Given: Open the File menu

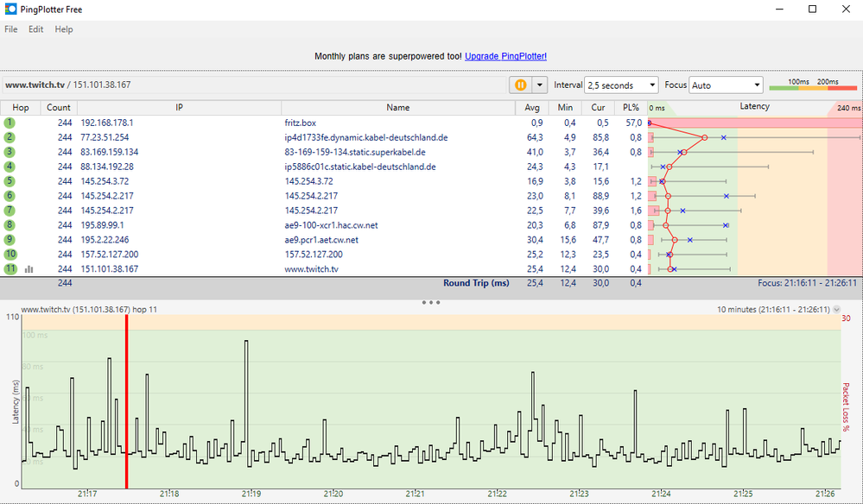Looking at the screenshot, I should (11, 29).
